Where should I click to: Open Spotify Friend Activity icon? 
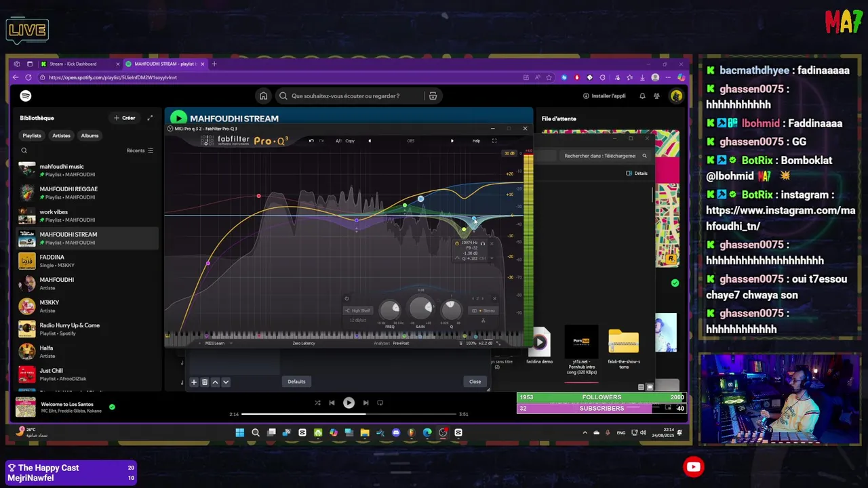[656, 96]
